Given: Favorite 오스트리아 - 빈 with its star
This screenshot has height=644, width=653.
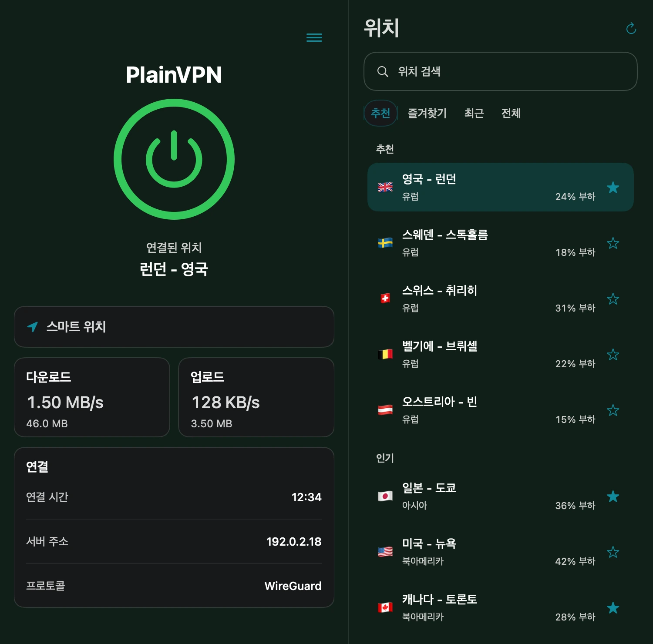Looking at the screenshot, I should point(613,410).
